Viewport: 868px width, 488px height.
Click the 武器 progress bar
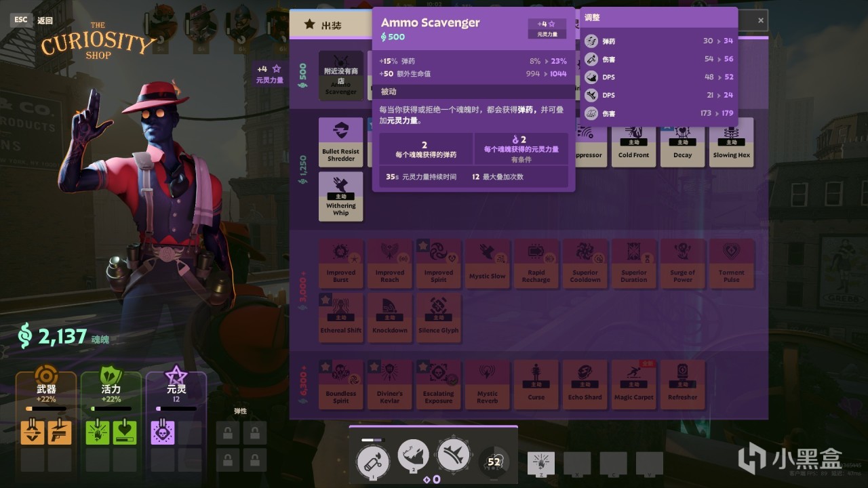pos(47,409)
